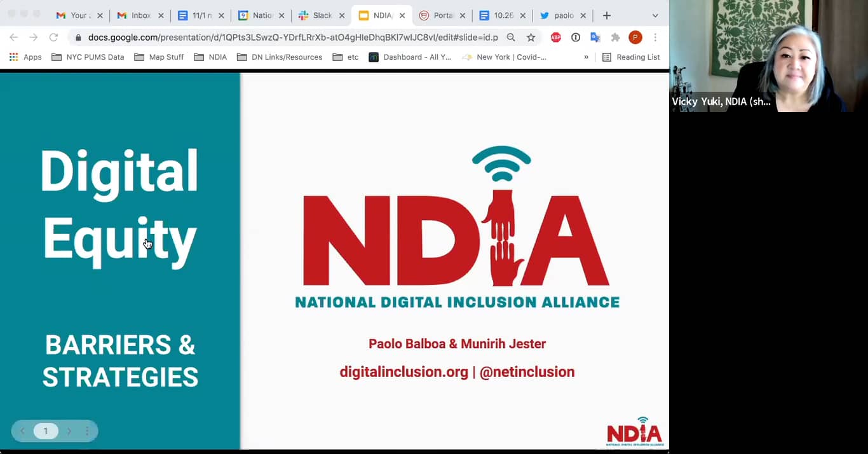
Task: Advance to next slide arrow
Action: coord(69,431)
